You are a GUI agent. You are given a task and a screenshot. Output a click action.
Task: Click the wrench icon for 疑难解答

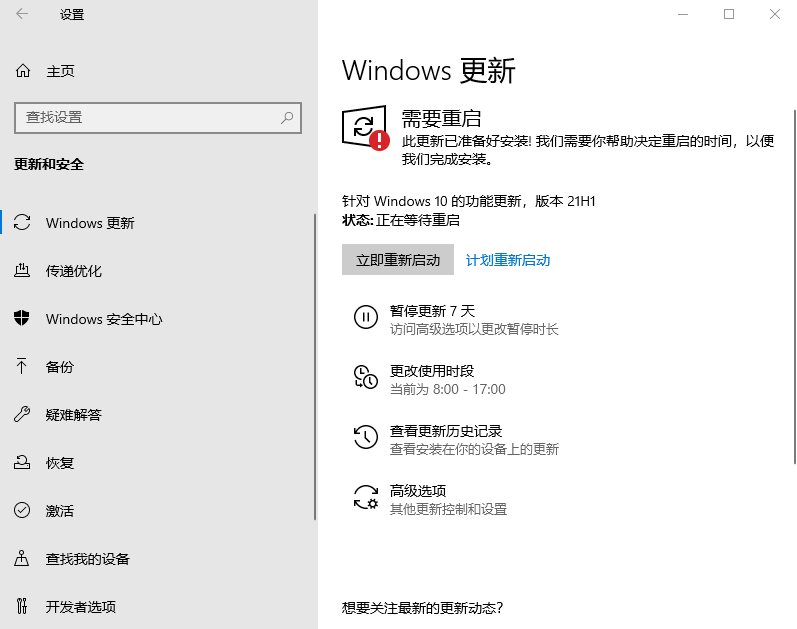[x=22, y=414]
